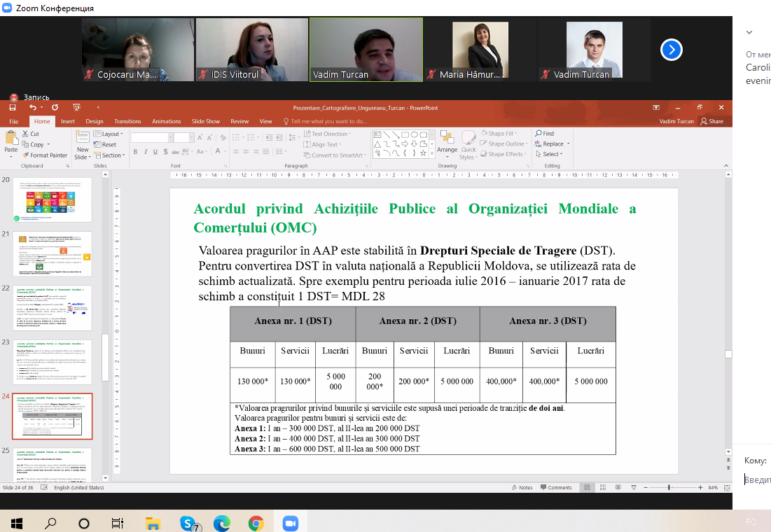
Task: Select the Text Box shape in gallery
Action: click(x=377, y=134)
